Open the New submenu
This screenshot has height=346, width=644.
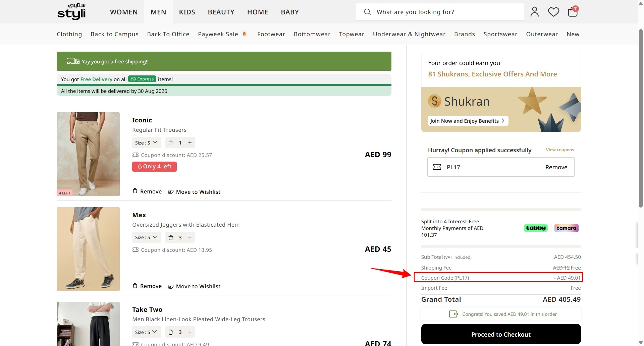(573, 34)
